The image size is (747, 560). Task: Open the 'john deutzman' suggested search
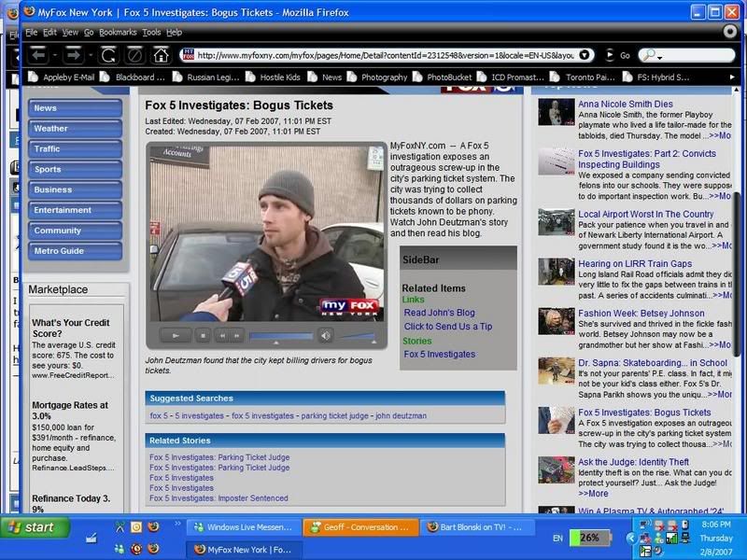click(x=401, y=415)
